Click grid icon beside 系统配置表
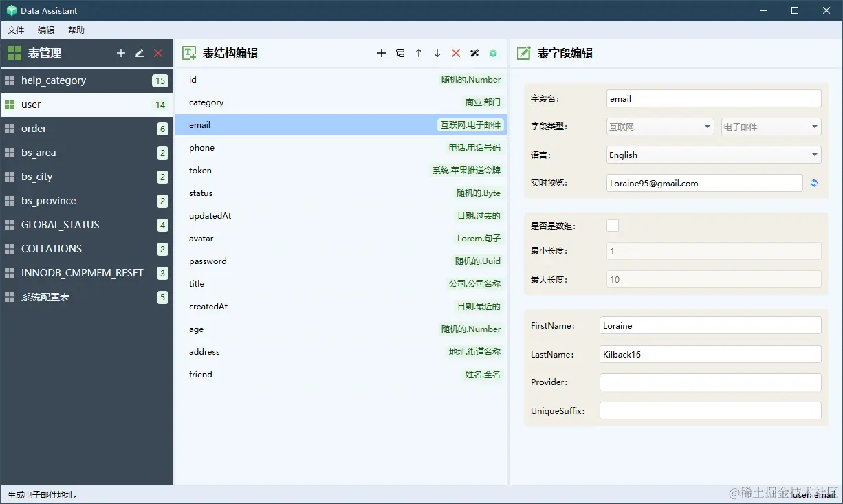Screen dimensions: 843x504 (x=10, y=297)
